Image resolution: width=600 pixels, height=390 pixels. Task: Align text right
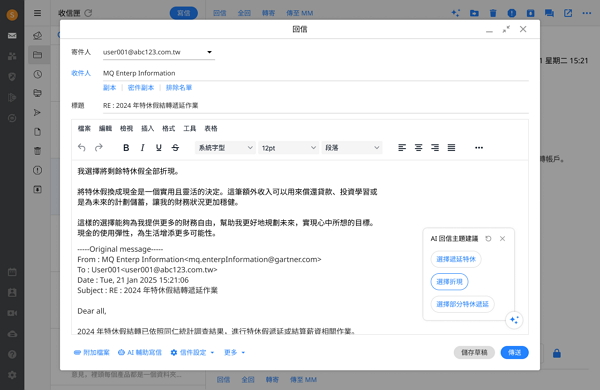pyautogui.click(x=435, y=148)
